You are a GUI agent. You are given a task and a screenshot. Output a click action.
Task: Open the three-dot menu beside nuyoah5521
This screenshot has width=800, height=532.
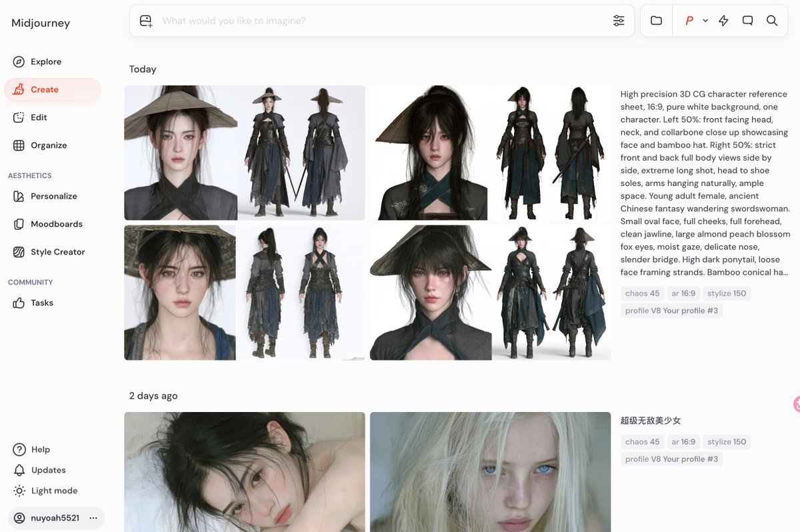click(93, 518)
